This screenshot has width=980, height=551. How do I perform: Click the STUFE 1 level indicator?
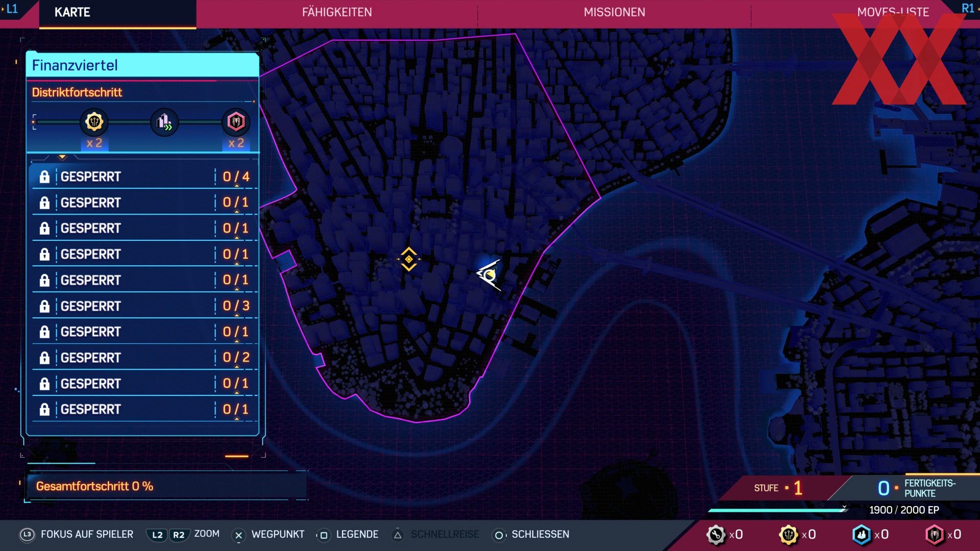(x=778, y=488)
